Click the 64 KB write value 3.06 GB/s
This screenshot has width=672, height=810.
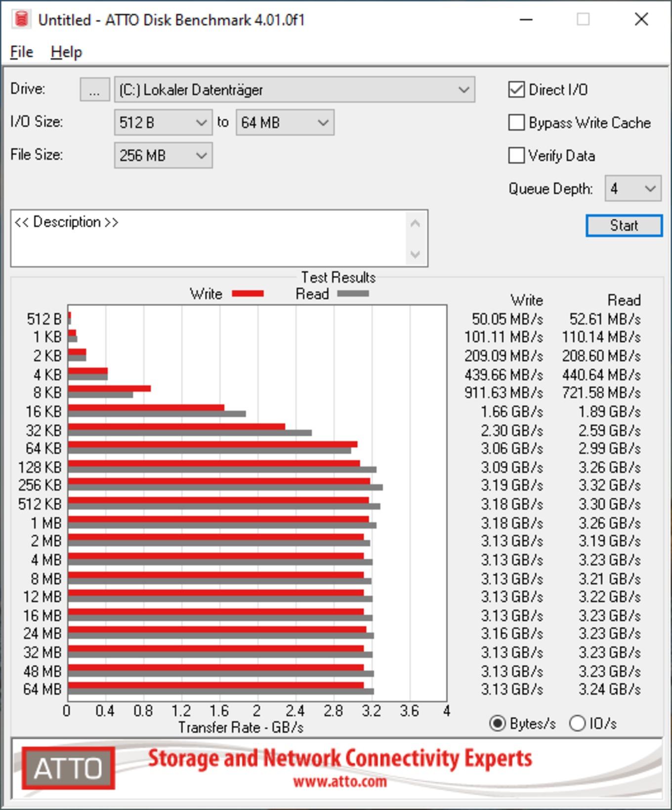512,448
